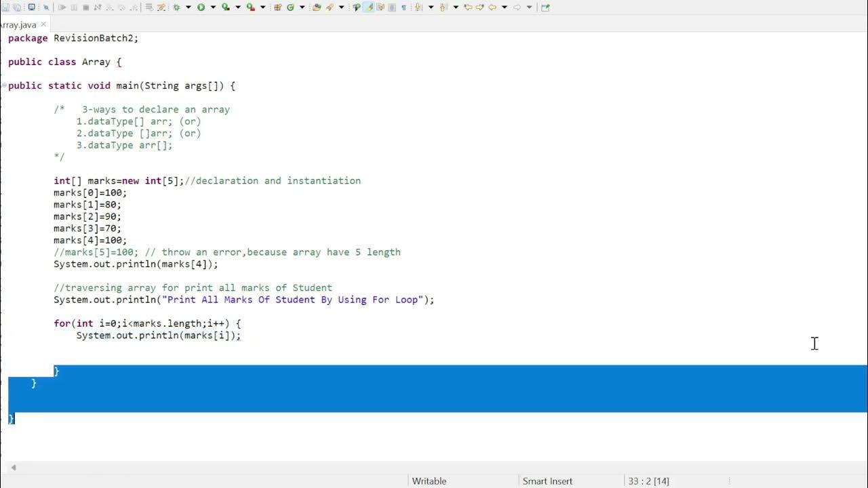Image resolution: width=868 pixels, height=488 pixels.
Task: Open the console/terminal monitor icon
Action: click(x=31, y=7)
